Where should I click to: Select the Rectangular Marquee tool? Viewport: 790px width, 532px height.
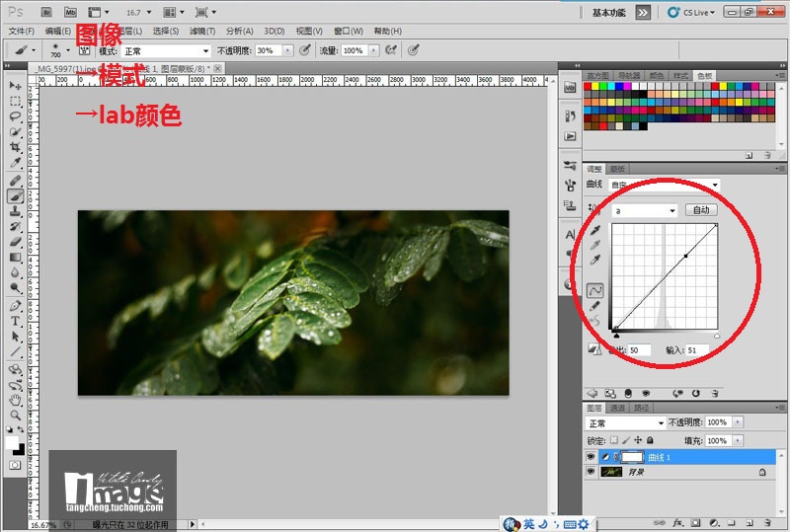click(x=15, y=101)
